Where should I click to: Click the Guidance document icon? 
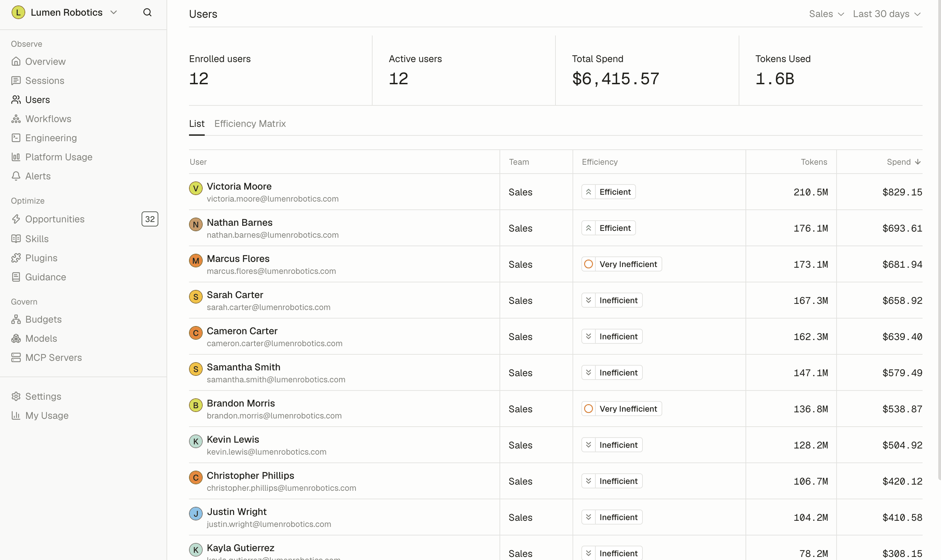click(x=16, y=277)
